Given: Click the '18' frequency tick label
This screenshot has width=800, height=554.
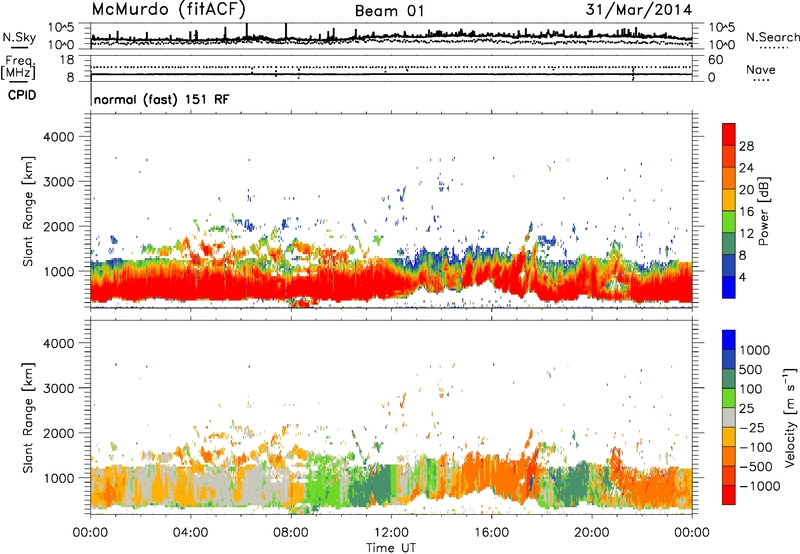Looking at the screenshot, I should click(x=67, y=60).
